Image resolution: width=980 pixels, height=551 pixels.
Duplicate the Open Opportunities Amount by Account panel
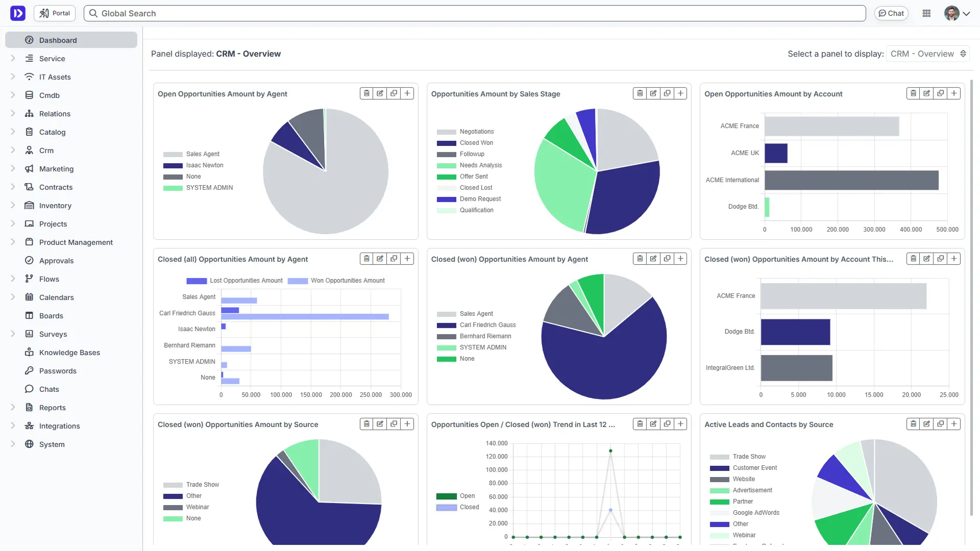[x=941, y=93]
